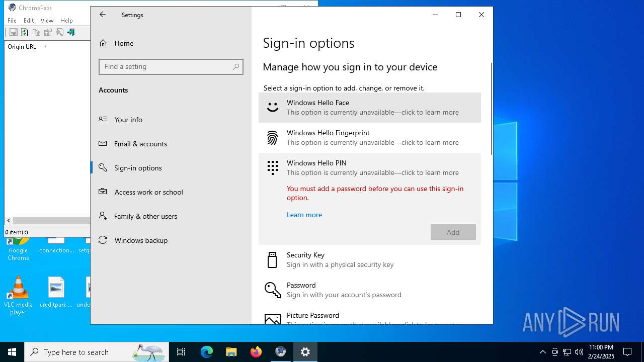Launch Microsoft Edge from taskbar
The height and width of the screenshot is (362, 644).
207,352
